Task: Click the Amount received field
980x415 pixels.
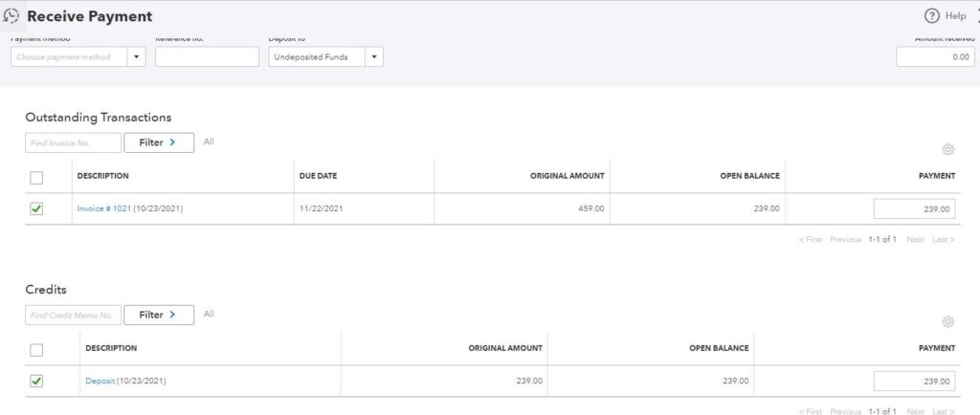Action: pos(934,57)
